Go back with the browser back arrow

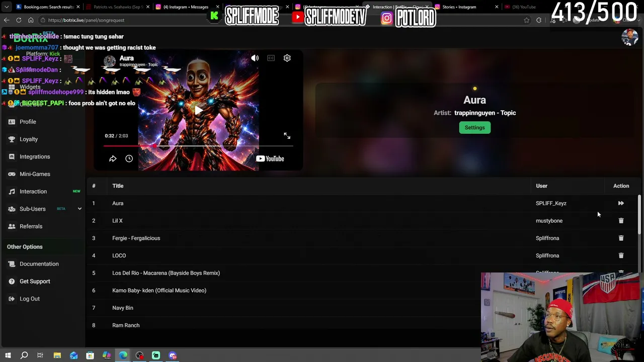tap(7, 20)
